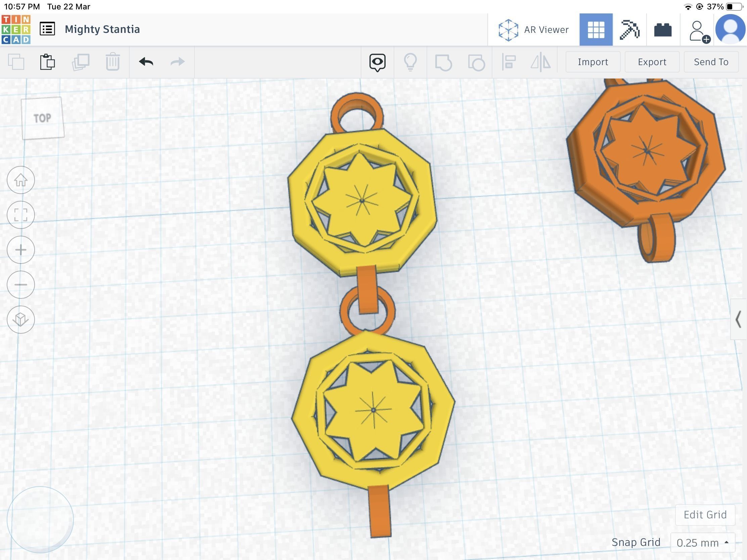Viewport: 747px width, 560px height.
Task: Click TOP on the view cube
Action: tap(43, 118)
